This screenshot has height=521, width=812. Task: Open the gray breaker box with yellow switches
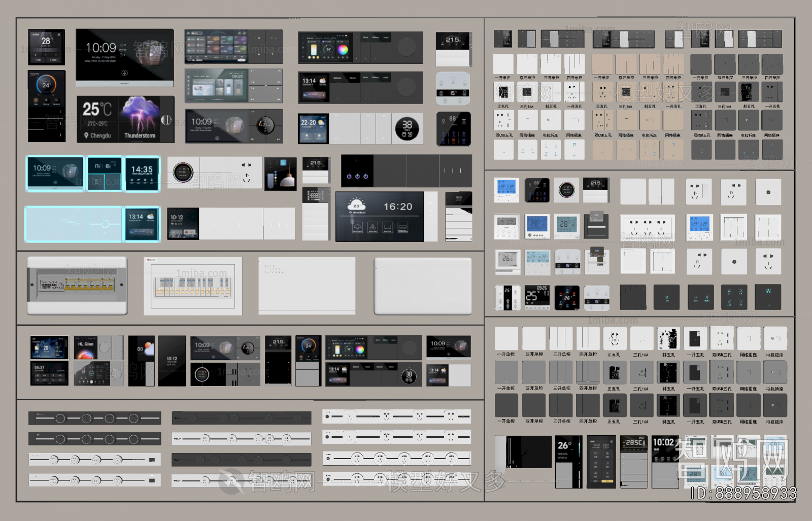(x=77, y=286)
